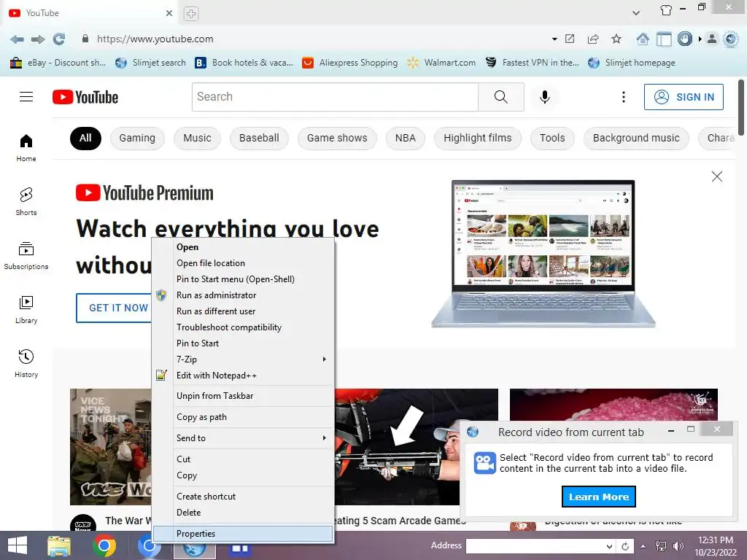Viewport: 747px width, 560px height.
Task: Click Learn More in record video popup
Action: [x=598, y=497]
